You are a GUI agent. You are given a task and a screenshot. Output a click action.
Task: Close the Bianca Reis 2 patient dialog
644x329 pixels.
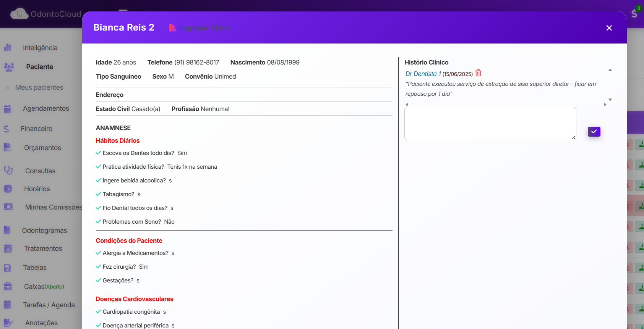(609, 28)
